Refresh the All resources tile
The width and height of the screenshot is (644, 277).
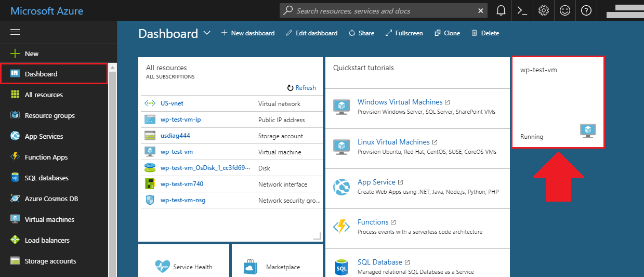(x=301, y=88)
